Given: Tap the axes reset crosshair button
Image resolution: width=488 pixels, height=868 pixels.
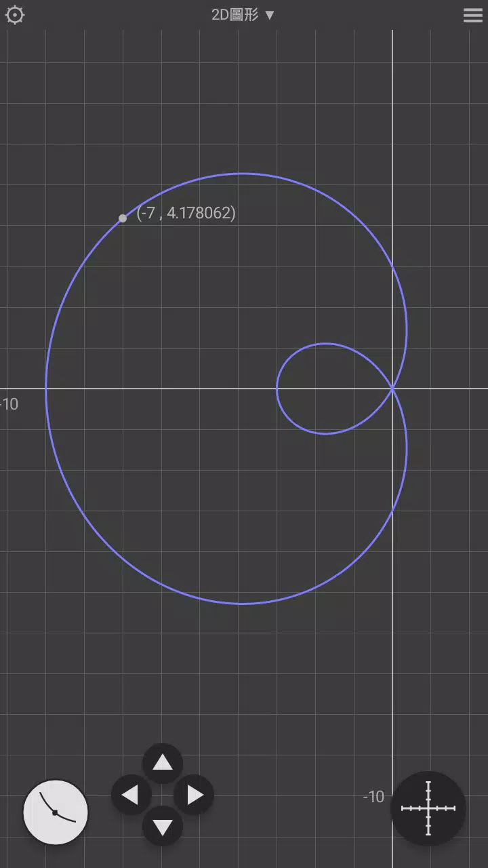Looking at the screenshot, I should 428,808.
